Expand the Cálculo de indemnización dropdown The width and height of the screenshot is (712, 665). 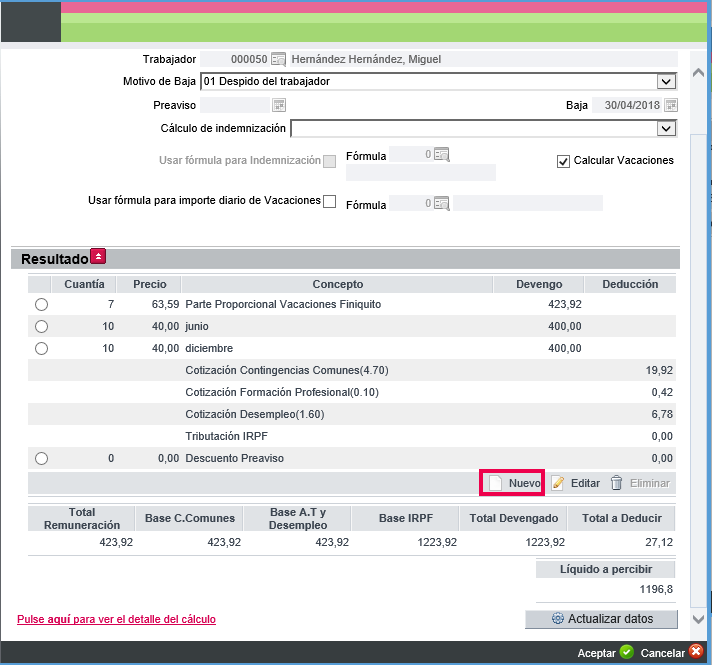click(x=665, y=128)
